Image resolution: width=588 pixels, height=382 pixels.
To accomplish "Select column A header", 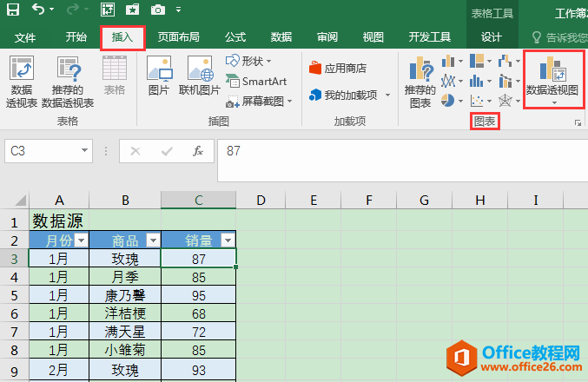I will pos(59,200).
